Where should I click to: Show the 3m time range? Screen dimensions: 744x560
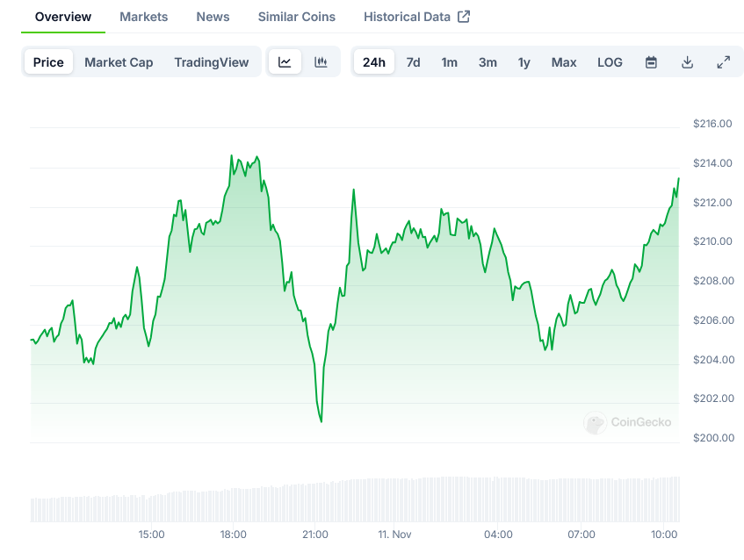tap(488, 62)
